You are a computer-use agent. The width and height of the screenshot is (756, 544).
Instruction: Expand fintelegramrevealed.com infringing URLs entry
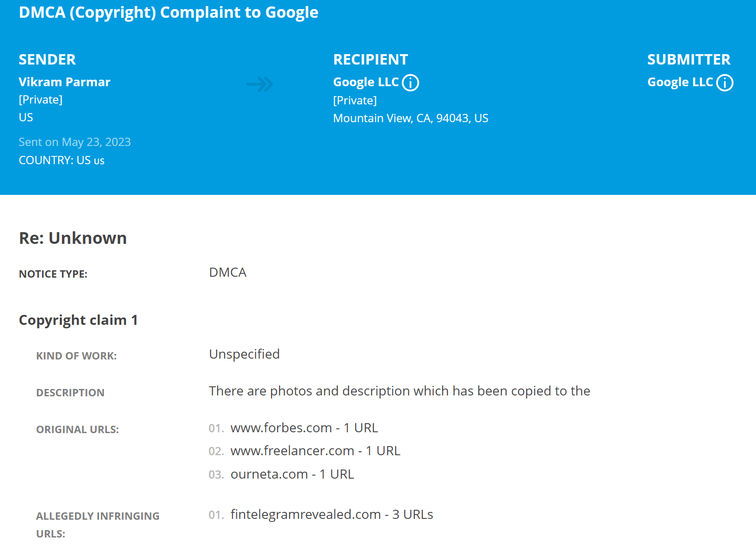coord(332,515)
